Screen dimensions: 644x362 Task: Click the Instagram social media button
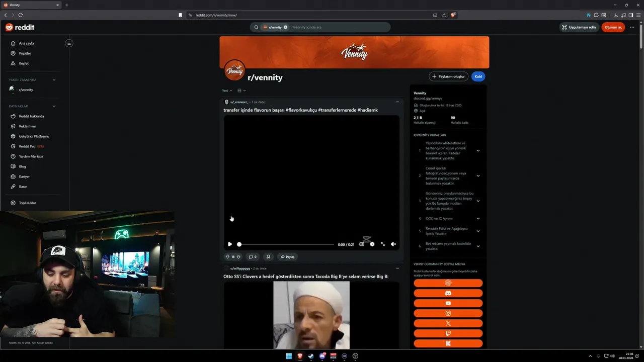[x=448, y=313]
